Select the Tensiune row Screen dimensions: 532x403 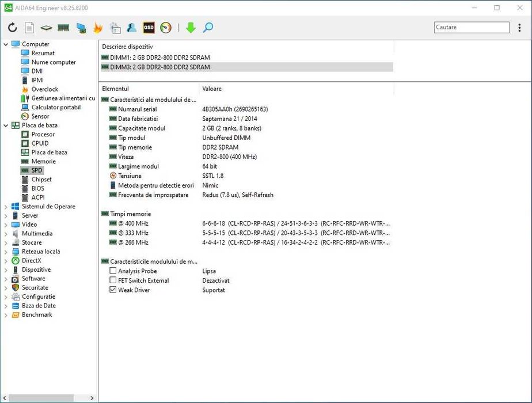tap(247, 176)
